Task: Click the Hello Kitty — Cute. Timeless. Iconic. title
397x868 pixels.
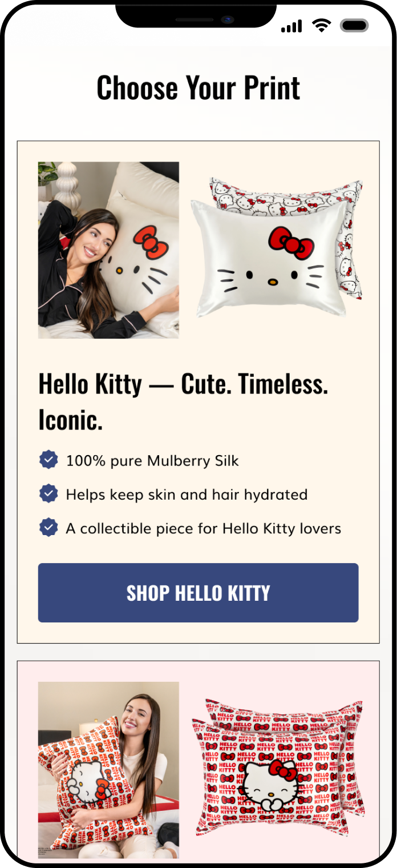Action: [x=183, y=401]
